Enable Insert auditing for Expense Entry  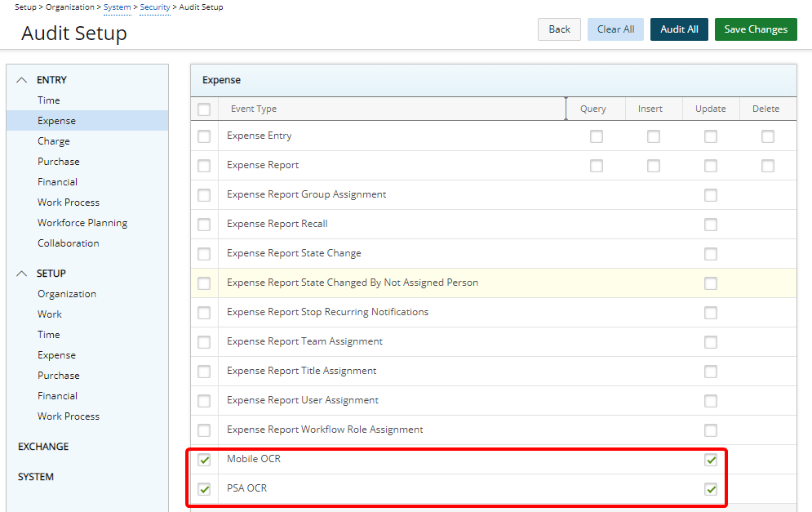[654, 136]
